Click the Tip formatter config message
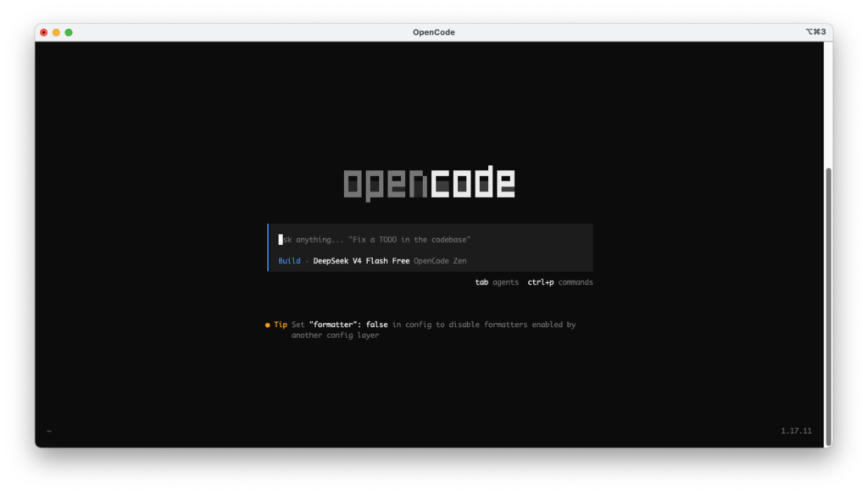Image resolution: width=868 pixels, height=494 pixels. coord(433,330)
